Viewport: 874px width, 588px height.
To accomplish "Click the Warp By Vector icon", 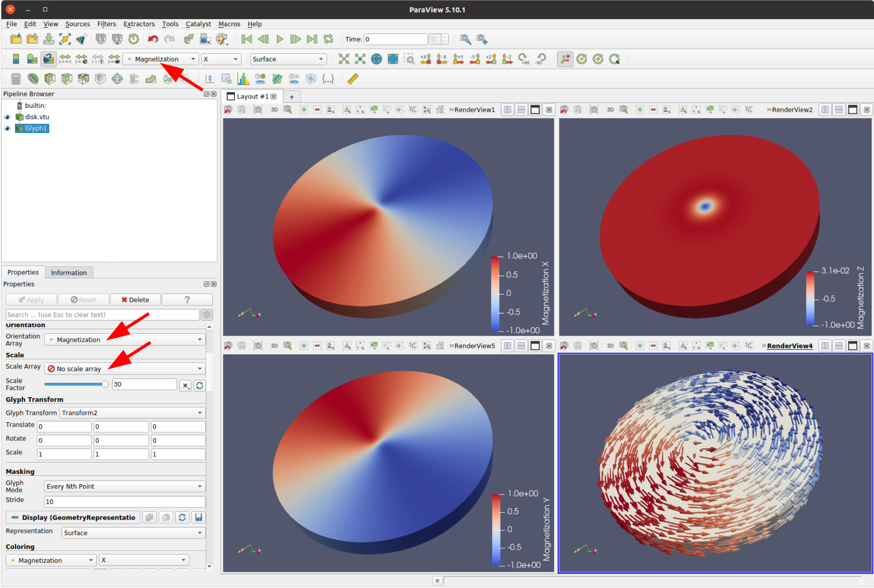I will coord(151,79).
